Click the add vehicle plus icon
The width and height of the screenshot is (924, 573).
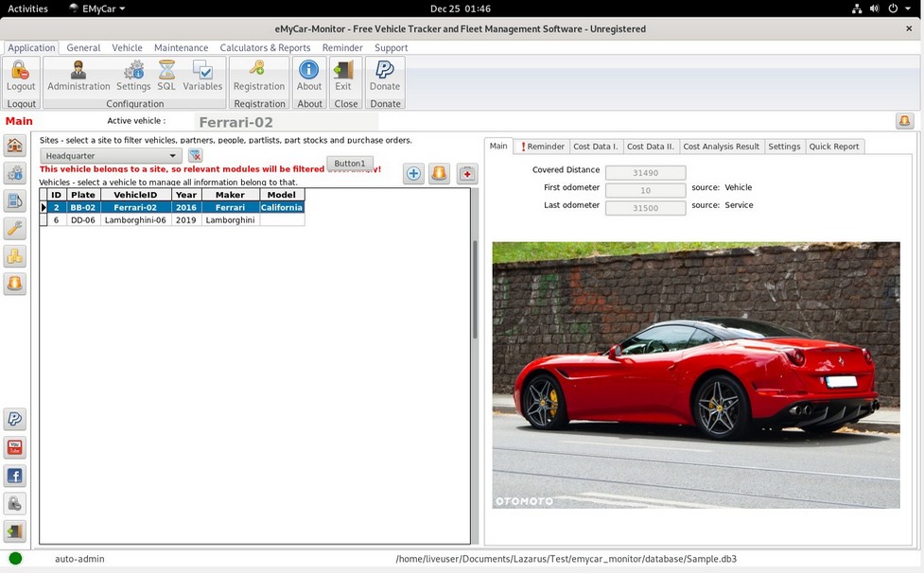413,173
